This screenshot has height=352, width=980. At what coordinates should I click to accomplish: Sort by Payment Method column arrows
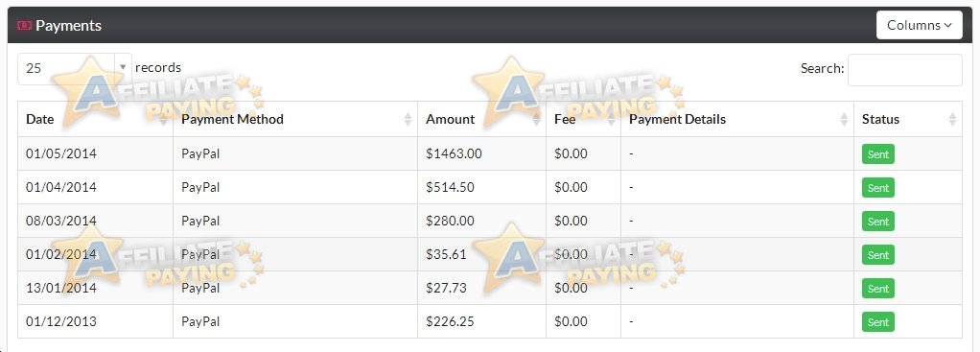(408, 120)
